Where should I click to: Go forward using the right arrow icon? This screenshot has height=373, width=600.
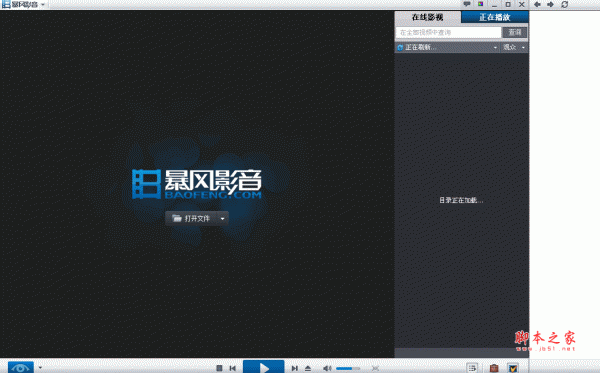click(550, 4)
